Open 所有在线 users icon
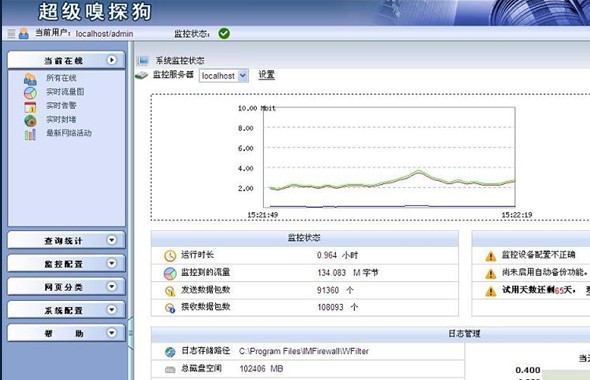This screenshot has height=380, width=590. tap(30, 79)
